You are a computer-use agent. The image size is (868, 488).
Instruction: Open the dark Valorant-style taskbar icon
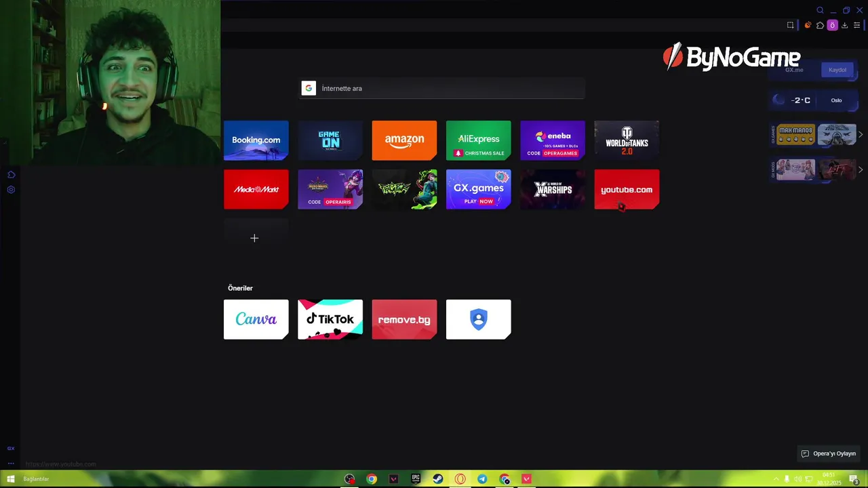tap(393, 479)
